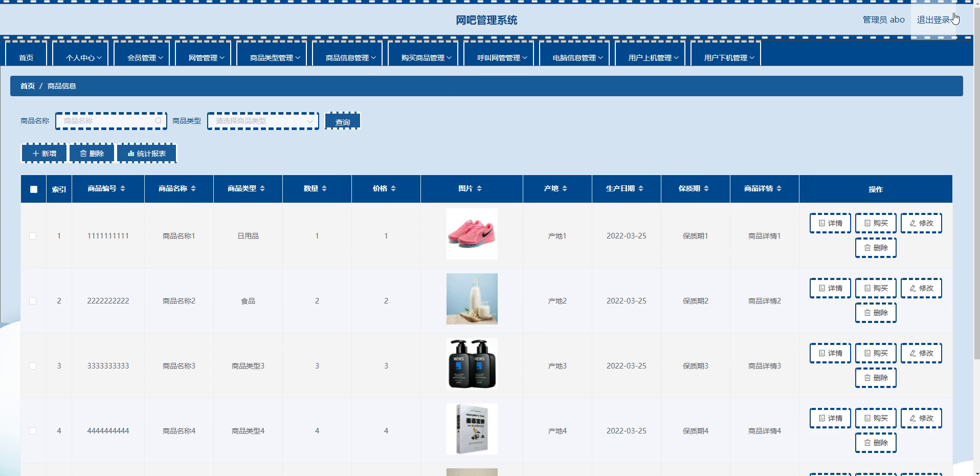Image resolution: width=980 pixels, height=476 pixels.
Task: Sort 产地 column using its arrows
Action: tap(565, 189)
